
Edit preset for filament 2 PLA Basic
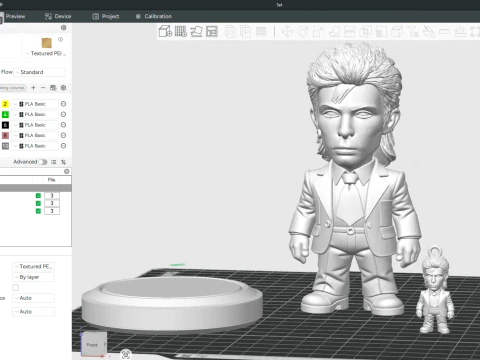63,104
